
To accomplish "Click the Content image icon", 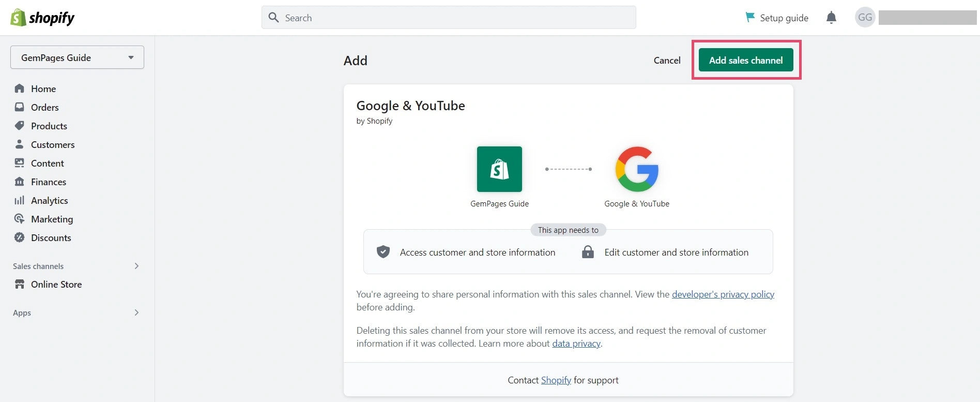I will coord(20,163).
